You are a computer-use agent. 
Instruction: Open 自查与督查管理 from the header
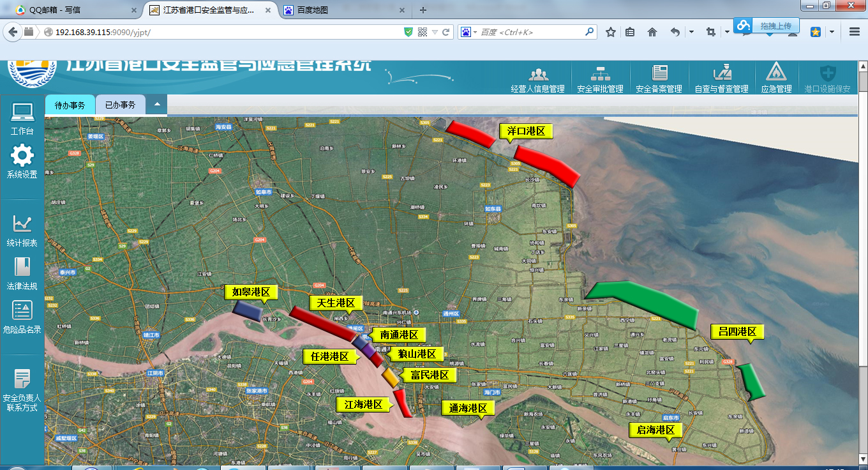(721, 79)
